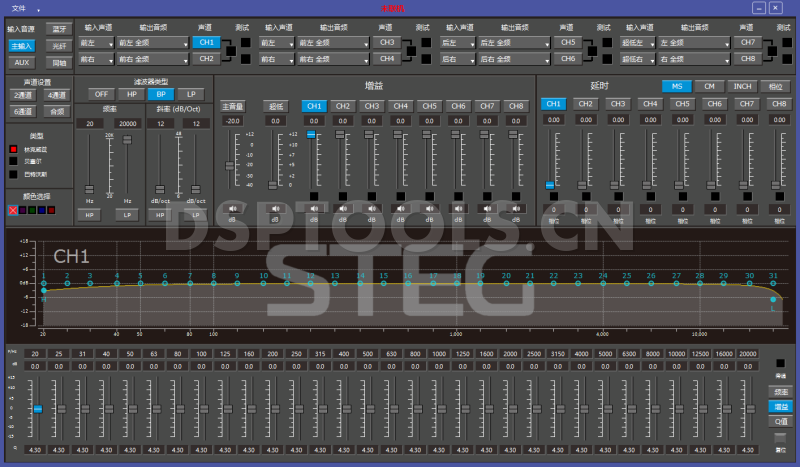The height and width of the screenshot is (467, 800).
Task: Mute gain CH5 speaker icon
Action: (x=430, y=209)
